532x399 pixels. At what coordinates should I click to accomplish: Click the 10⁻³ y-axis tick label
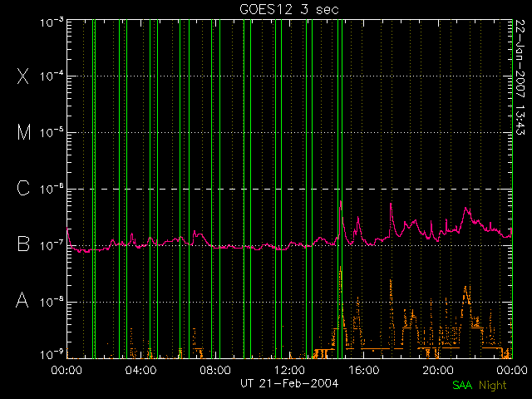[52, 22]
